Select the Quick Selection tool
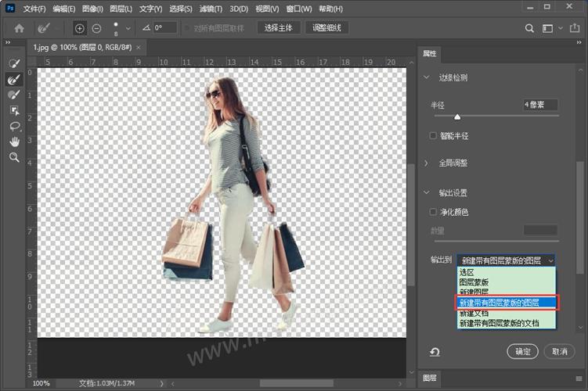This screenshot has height=391, width=588. 14,63
